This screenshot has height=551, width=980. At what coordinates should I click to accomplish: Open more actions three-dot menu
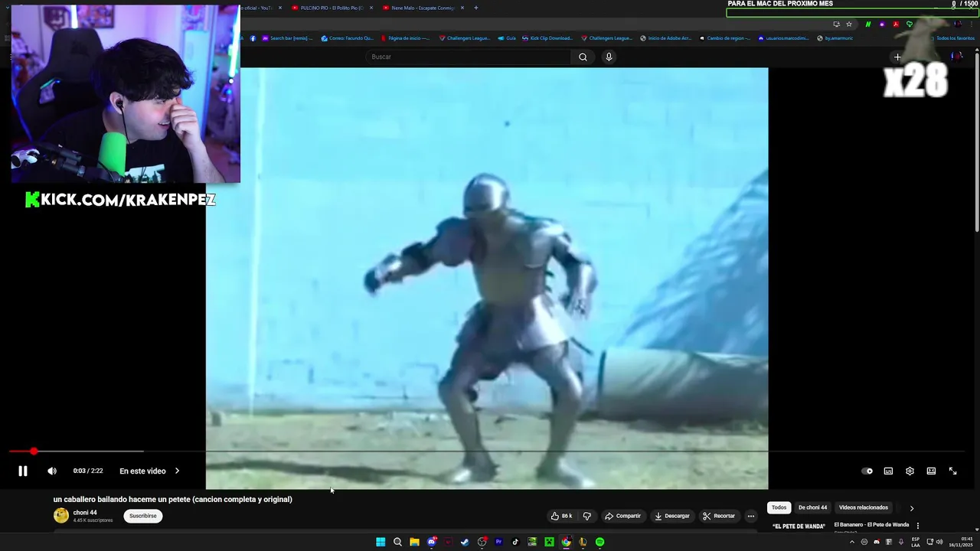(751, 516)
